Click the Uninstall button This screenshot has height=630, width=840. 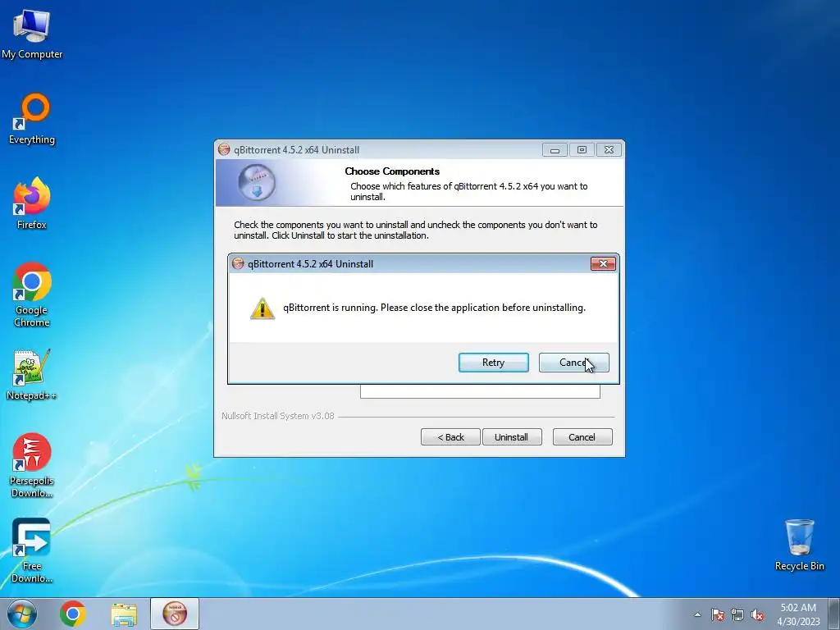pos(512,437)
